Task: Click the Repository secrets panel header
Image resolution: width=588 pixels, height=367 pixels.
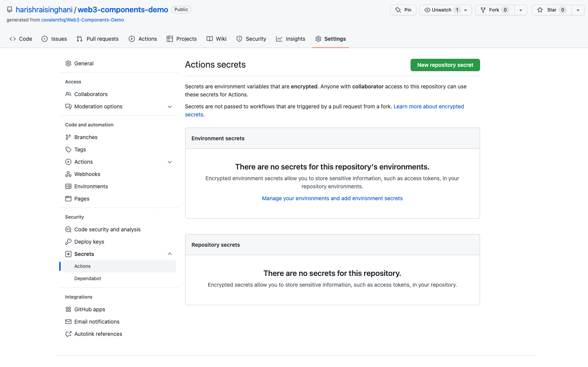Action: [333, 245]
